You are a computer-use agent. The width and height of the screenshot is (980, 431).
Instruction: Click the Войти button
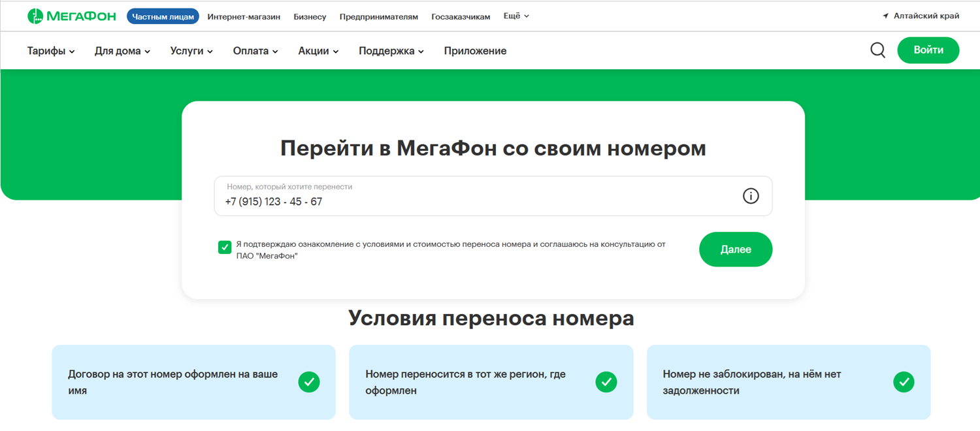928,50
